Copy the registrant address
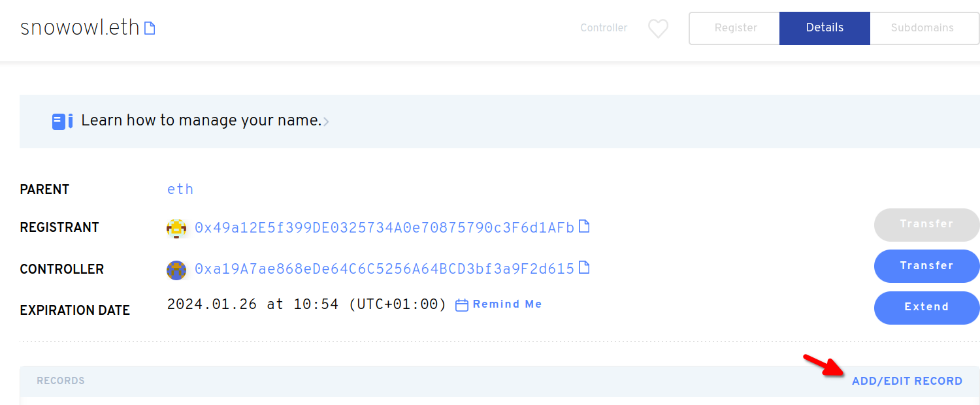 pyautogui.click(x=585, y=227)
